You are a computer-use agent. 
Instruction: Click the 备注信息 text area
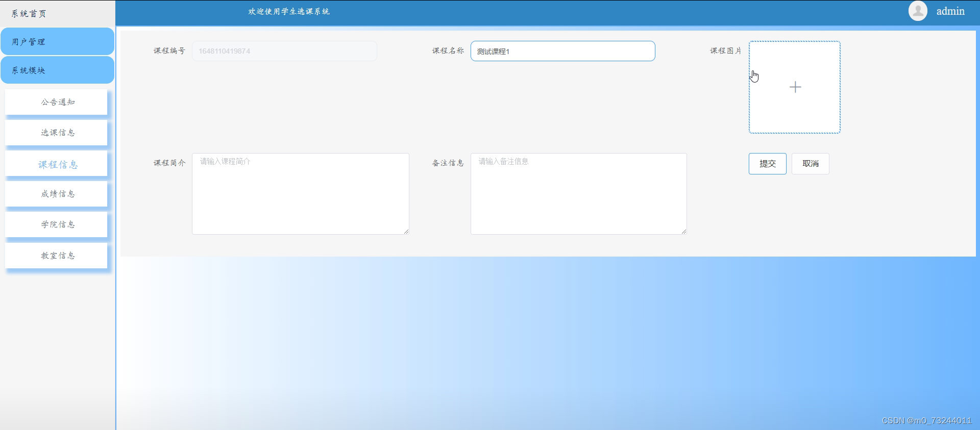[578, 194]
